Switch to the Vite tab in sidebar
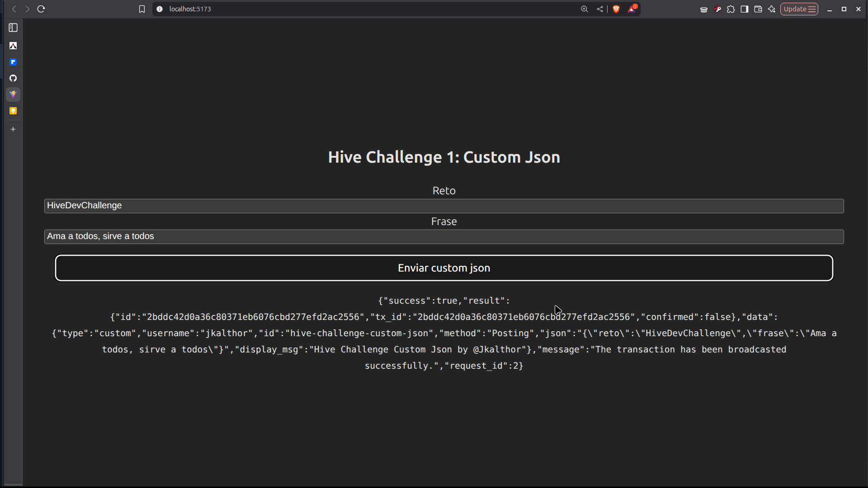 (13, 94)
